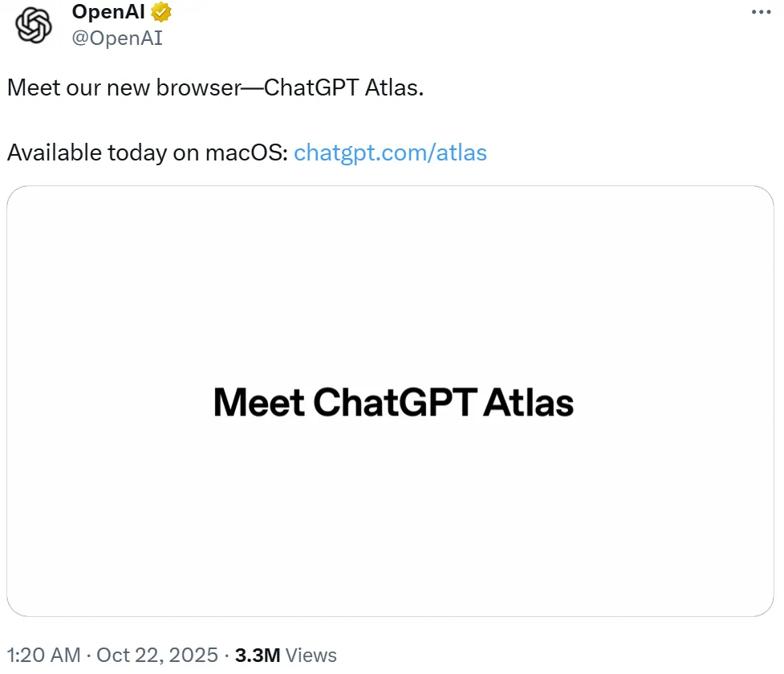784x674 pixels.
Task: Click the tweet body text about the browser
Action: [214, 87]
